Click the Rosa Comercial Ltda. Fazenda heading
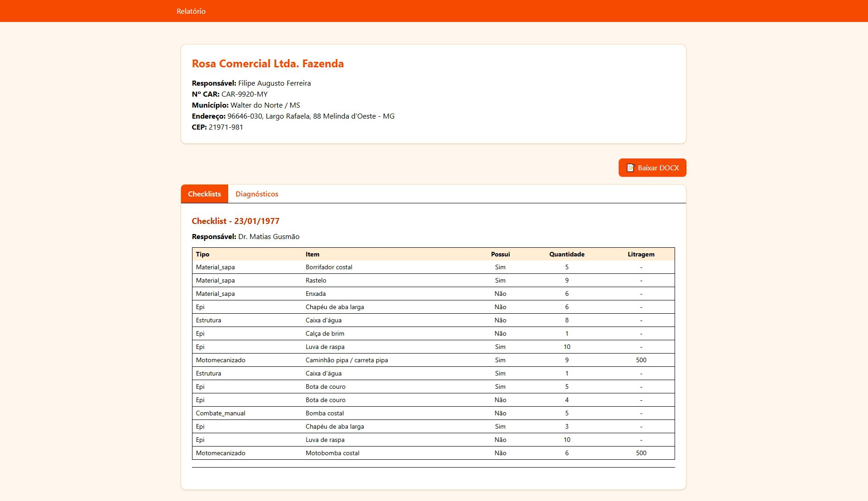The image size is (868, 501). 268,64
